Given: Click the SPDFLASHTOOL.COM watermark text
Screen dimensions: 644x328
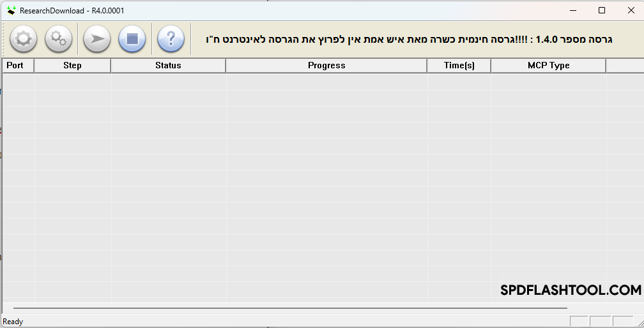Looking at the screenshot, I should click(571, 290).
